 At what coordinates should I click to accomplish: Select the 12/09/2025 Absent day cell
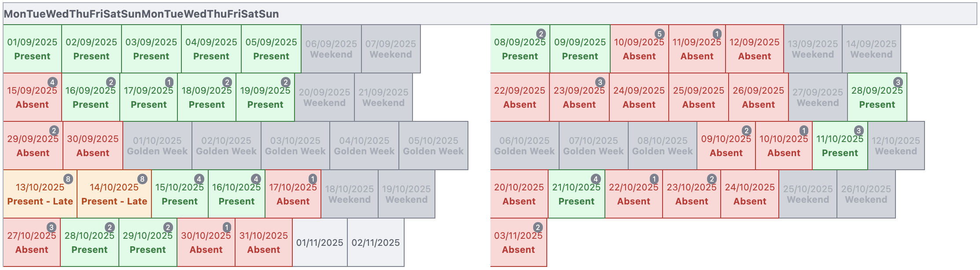(755, 49)
